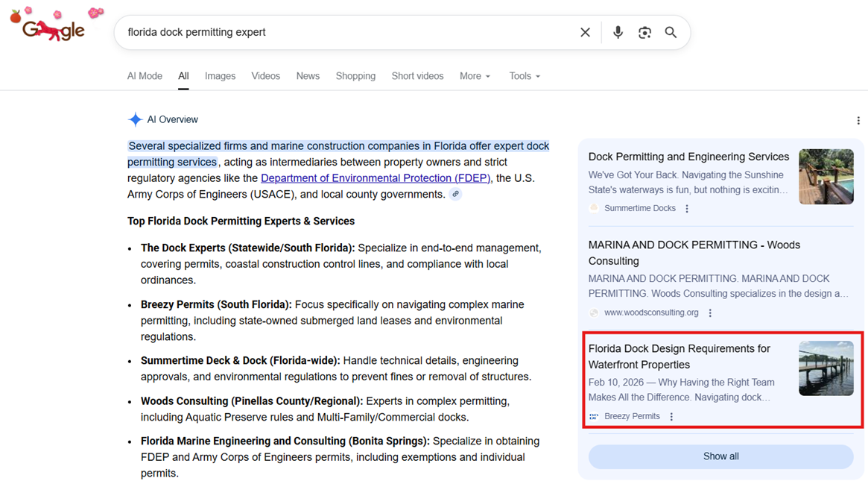The image size is (868, 484).
Task: Open Breezy Permits result three-dot menu
Action: pyautogui.click(x=671, y=417)
